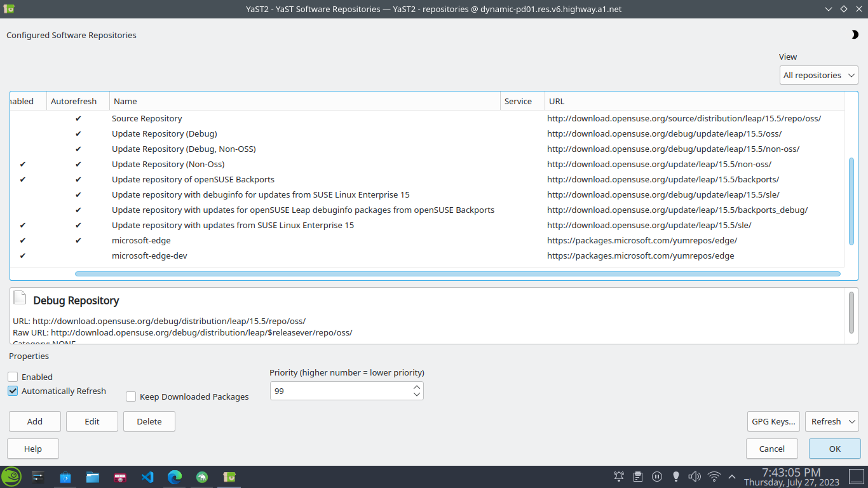Check the Enabled checkbox under Properties
The image size is (868, 488).
coord(12,377)
